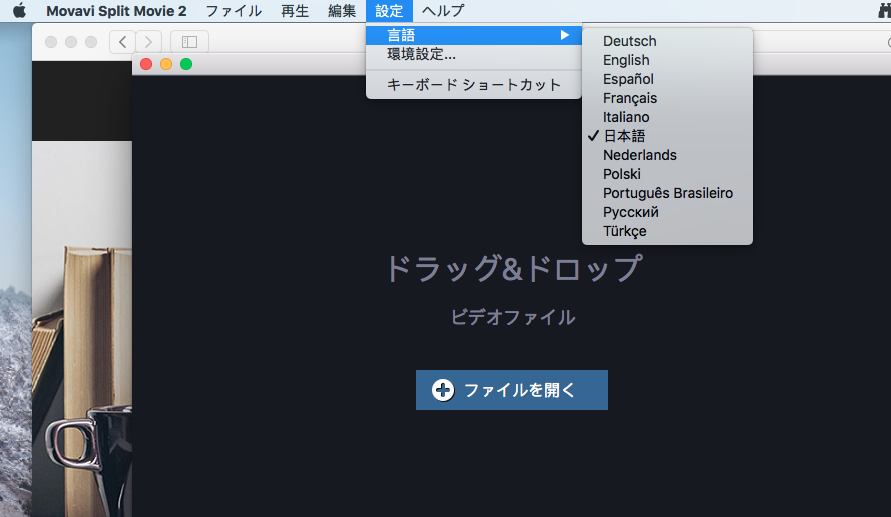Click the ドラッグ&ドロップ drop area text

pyautogui.click(x=513, y=269)
